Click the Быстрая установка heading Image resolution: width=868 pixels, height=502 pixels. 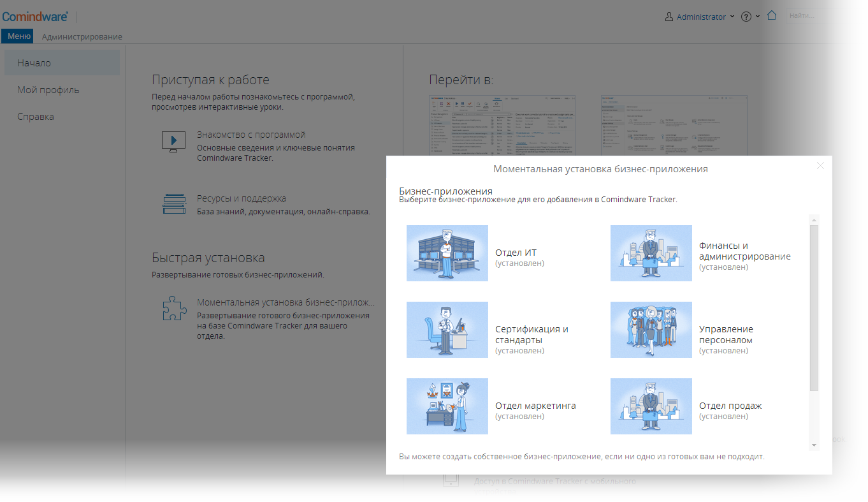(x=208, y=258)
